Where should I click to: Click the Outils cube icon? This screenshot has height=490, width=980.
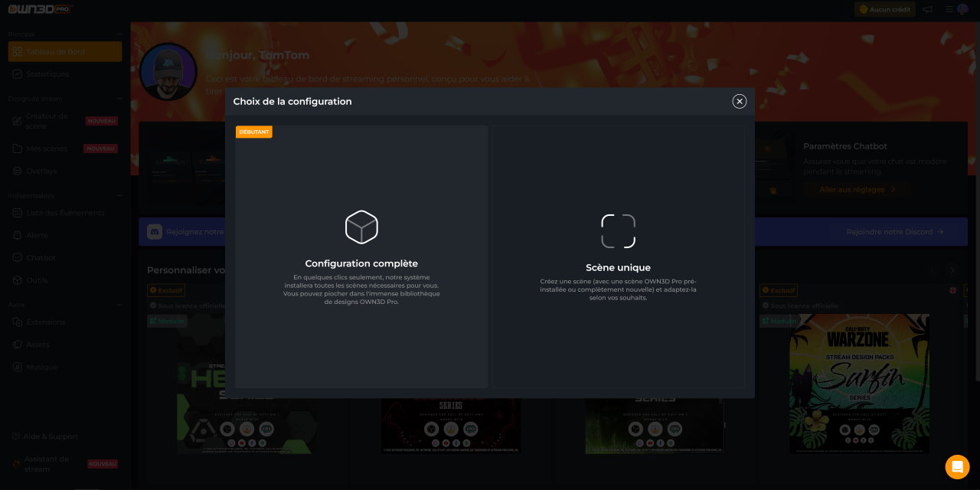18,280
